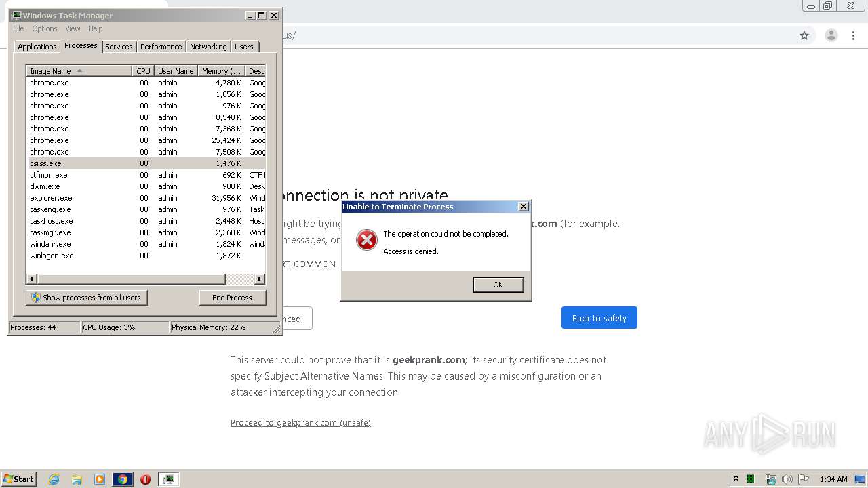This screenshot has height=488, width=868.
Task: Click the End Process button
Action: [x=233, y=298]
